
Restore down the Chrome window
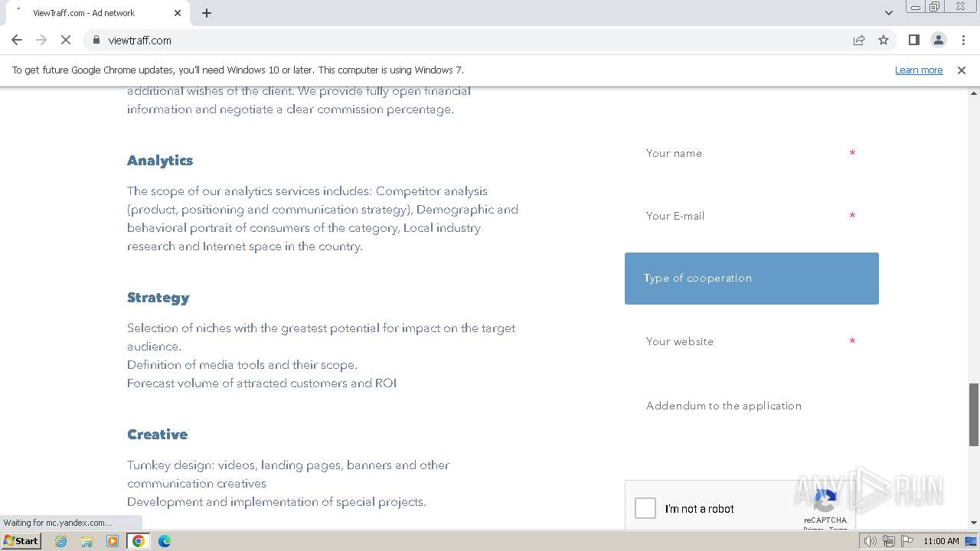point(935,7)
